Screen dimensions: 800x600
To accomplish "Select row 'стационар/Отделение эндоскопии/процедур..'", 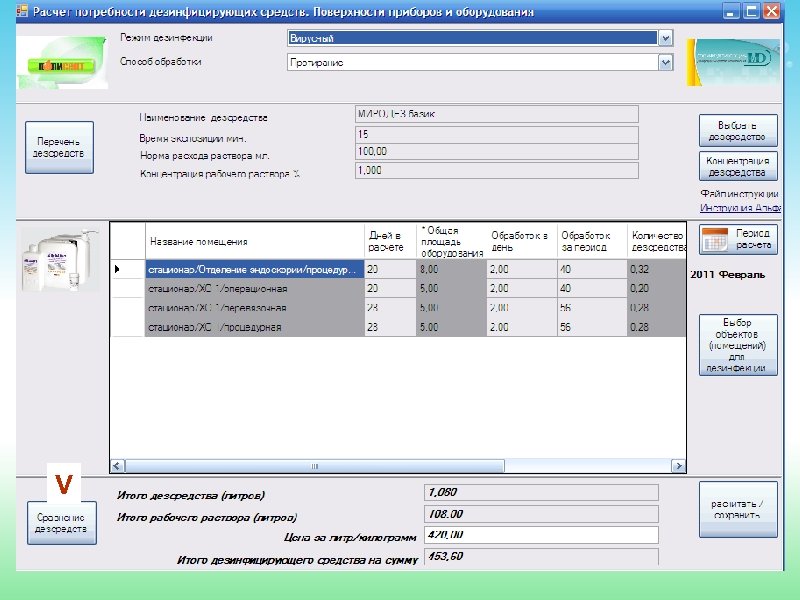I will tap(255, 269).
